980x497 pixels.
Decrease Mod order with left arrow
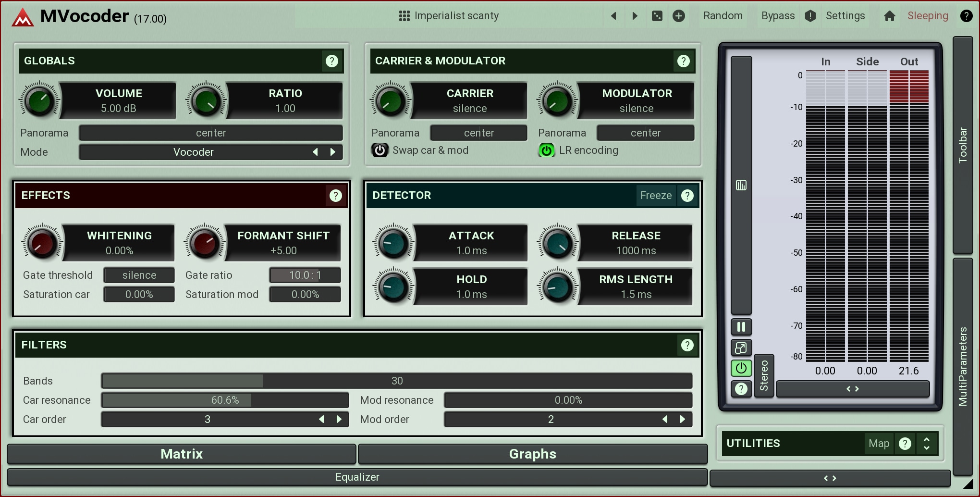point(665,419)
